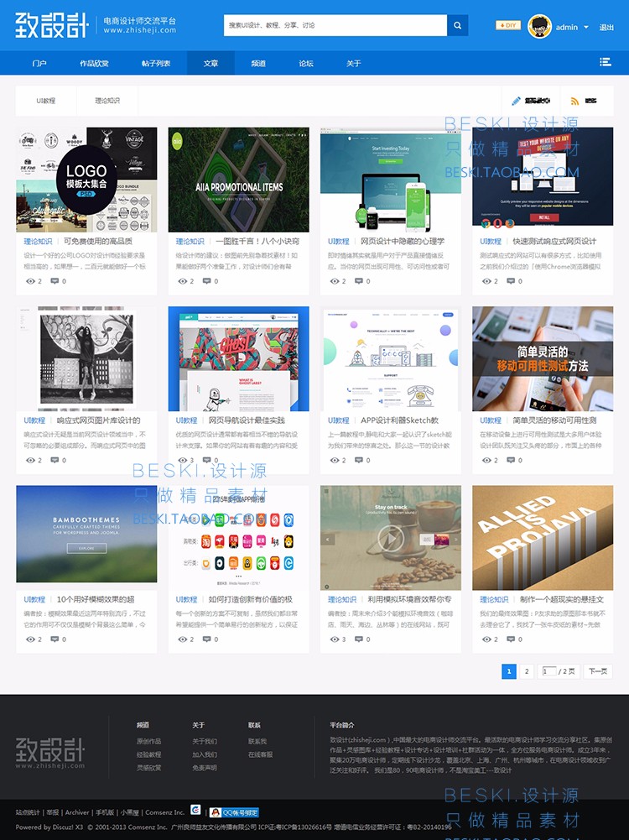Open footer link 关于我们
The width and height of the screenshot is (629, 840).
pos(205,742)
